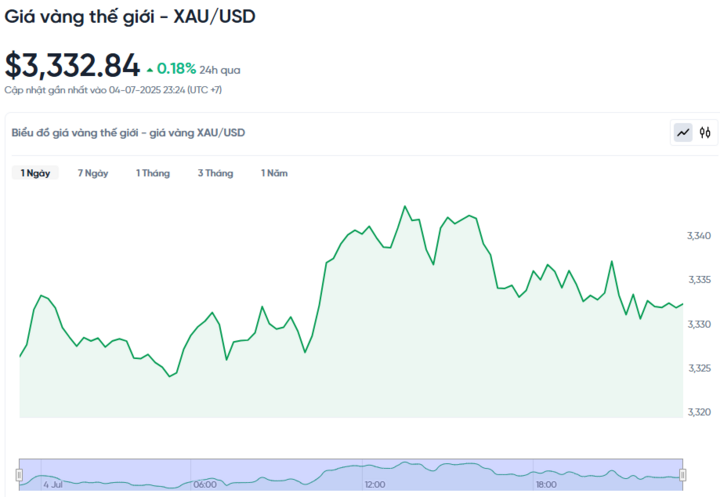Click the green up-arrow change indicator
Viewport: 720px width, 497px height.
[150, 70]
